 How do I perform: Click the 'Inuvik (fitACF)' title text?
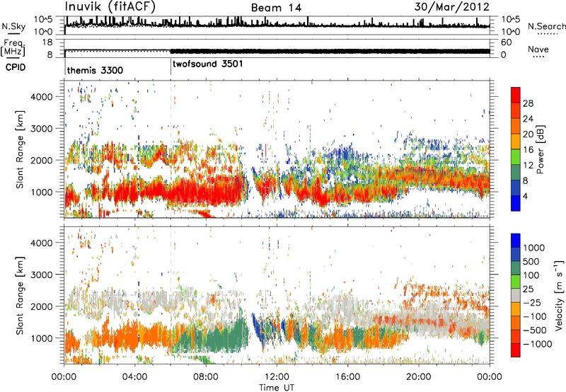click(110, 7)
